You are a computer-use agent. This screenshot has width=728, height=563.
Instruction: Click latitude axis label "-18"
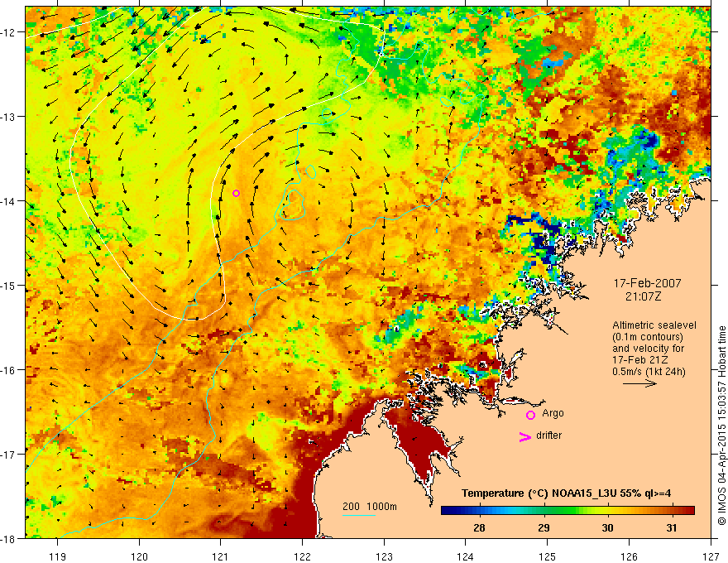pyautogui.click(x=9, y=538)
